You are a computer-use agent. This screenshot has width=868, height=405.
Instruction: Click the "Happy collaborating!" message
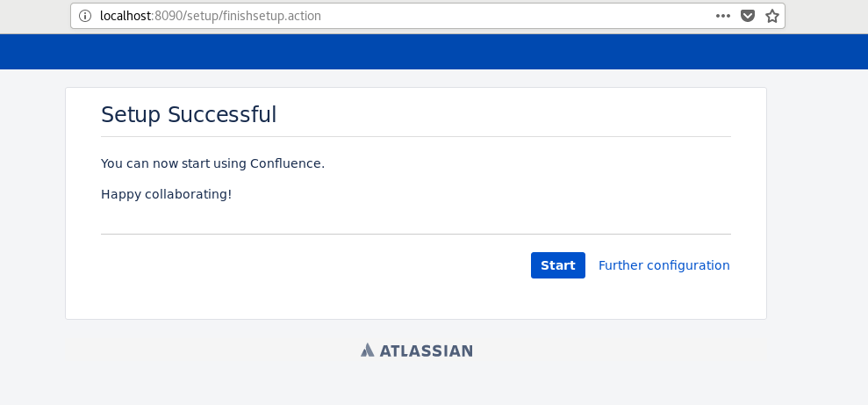point(166,194)
